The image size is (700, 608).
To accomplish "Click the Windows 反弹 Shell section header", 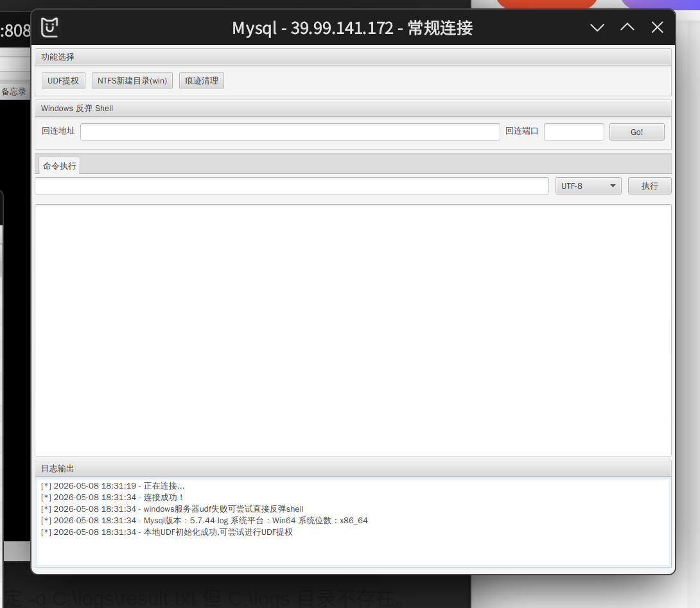I will click(x=353, y=109).
